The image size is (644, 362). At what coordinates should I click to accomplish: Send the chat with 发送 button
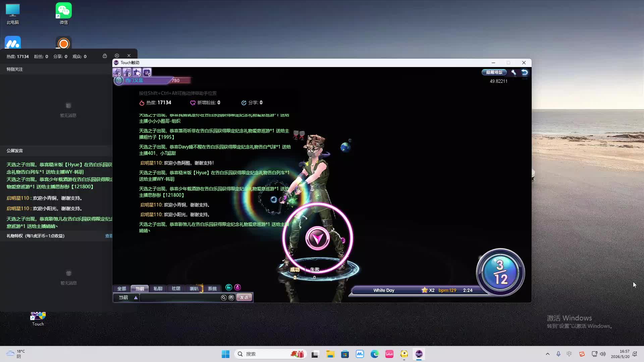coord(244,297)
